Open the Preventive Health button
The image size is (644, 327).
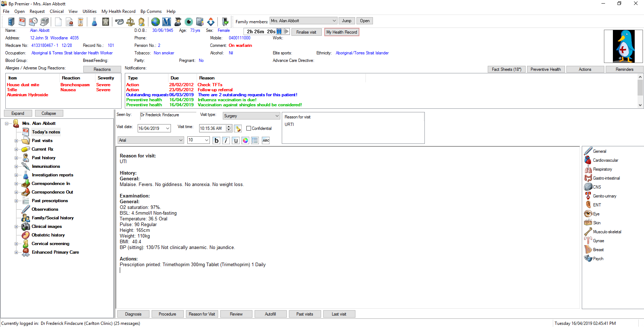click(x=546, y=69)
